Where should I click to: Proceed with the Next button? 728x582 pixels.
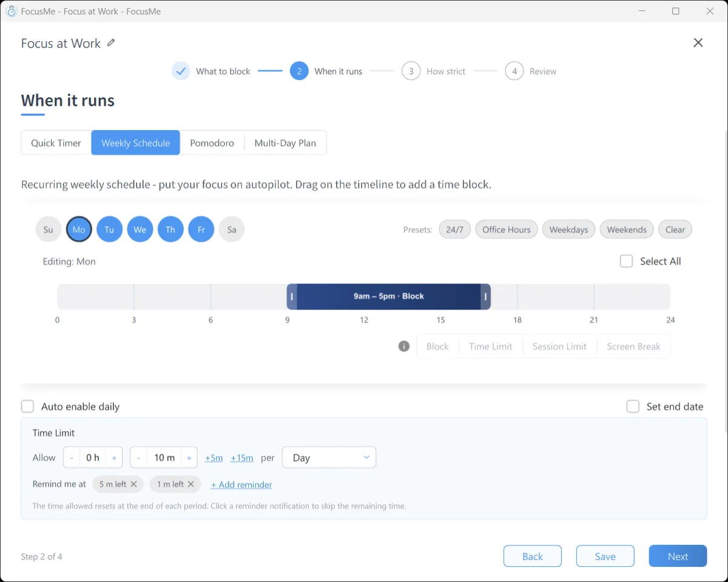coord(678,556)
